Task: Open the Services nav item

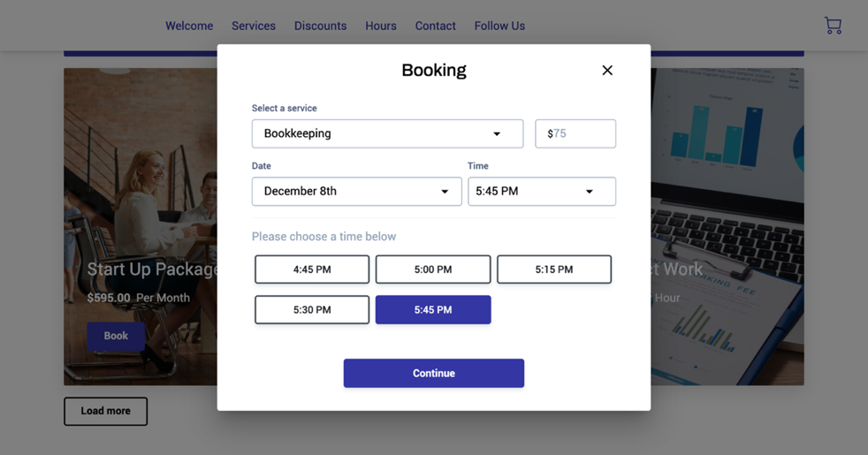Action: (x=254, y=26)
